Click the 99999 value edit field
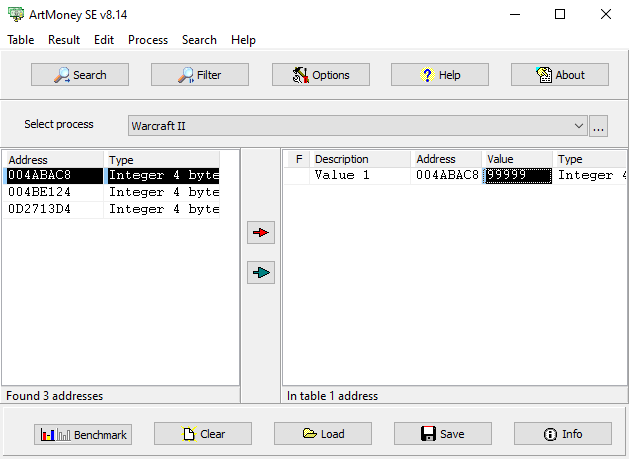Viewport: 629px width, 459px height. click(517, 176)
